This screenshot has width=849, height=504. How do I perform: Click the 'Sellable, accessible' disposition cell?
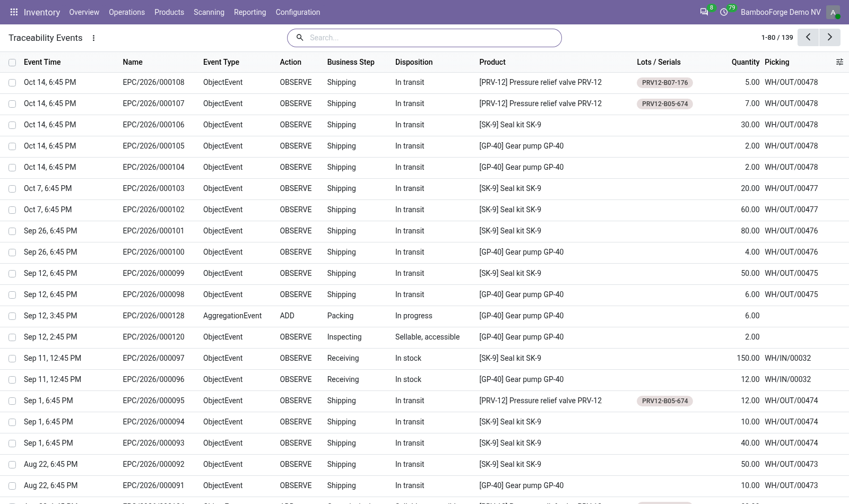coord(427,337)
